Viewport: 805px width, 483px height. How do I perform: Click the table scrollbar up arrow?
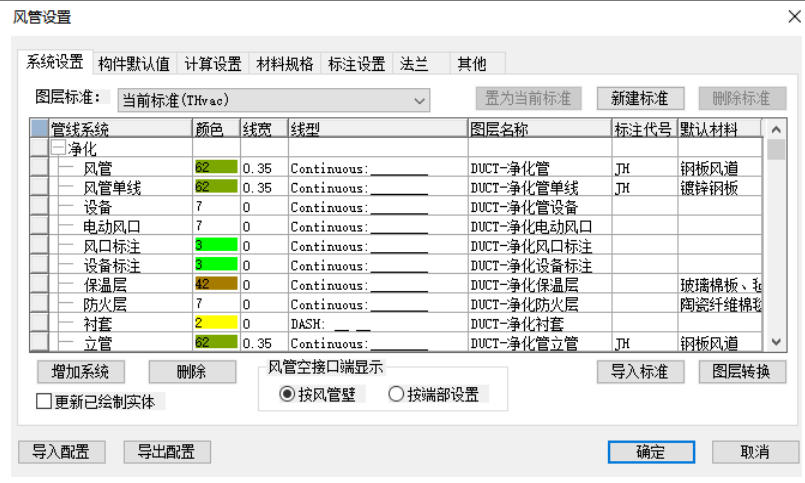coord(776,130)
